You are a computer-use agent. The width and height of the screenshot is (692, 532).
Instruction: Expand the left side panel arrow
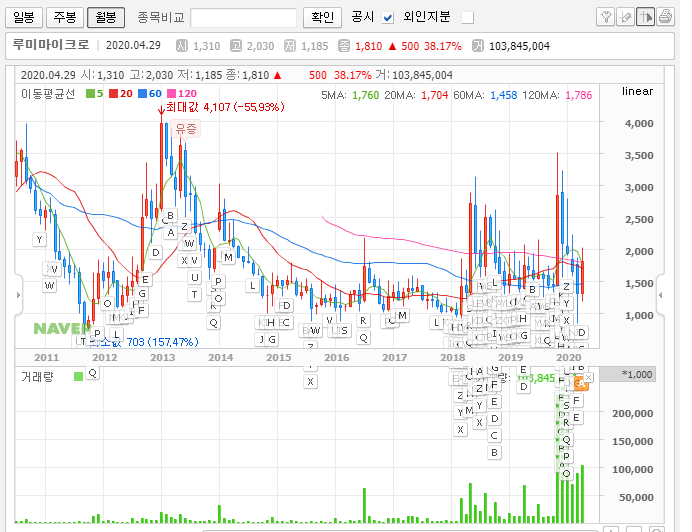click(18, 295)
